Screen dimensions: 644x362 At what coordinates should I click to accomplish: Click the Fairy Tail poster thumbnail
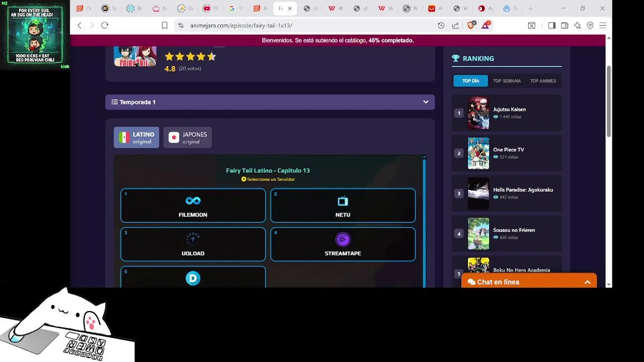pyautogui.click(x=135, y=56)
